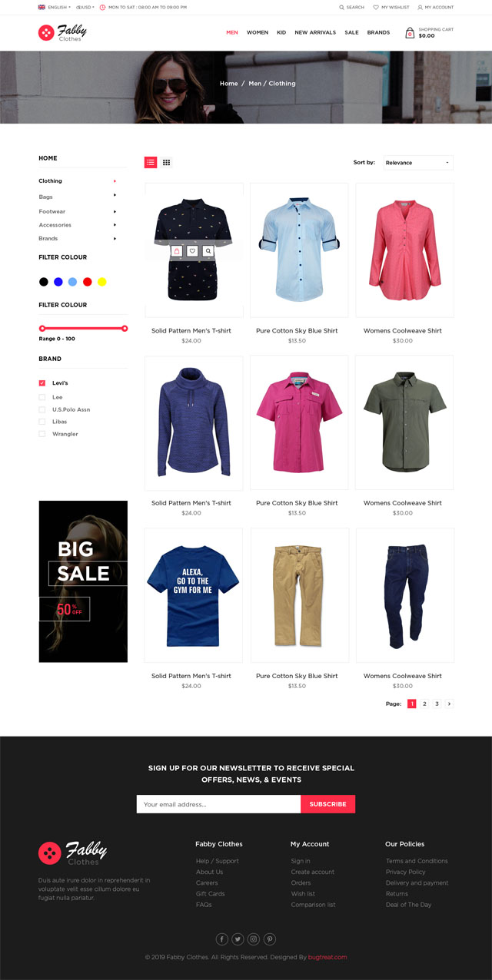Open the English language dropdown
This screenshot has width=492, height=980.
coord(54,7)
